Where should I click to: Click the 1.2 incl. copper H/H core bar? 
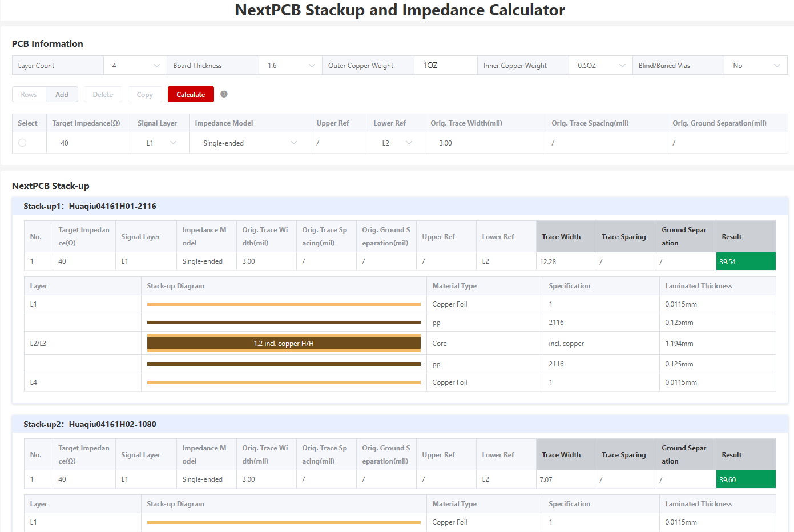[x=284, y=343]
